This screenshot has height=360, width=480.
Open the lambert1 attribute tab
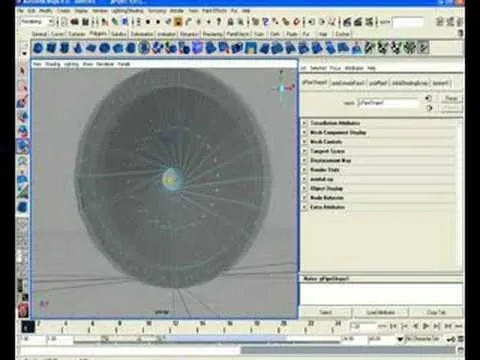pyautogui.click(x=440, y=83)
